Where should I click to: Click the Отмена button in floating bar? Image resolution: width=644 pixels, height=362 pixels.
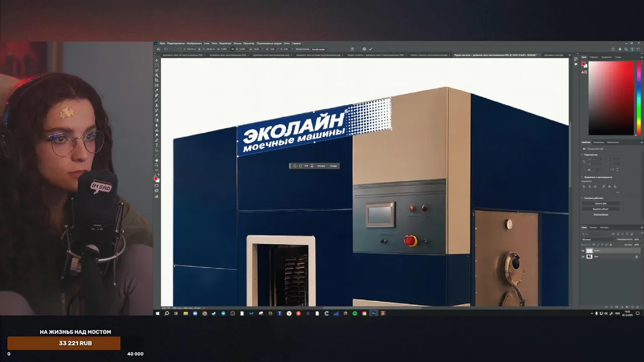pyautogui.click(x=321, y=166)
